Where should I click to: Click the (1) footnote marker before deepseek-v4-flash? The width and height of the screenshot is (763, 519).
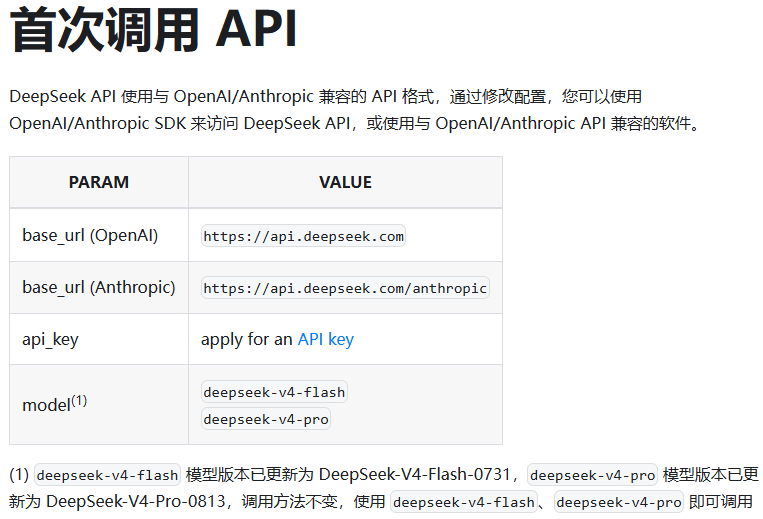(x=19, y=475)
